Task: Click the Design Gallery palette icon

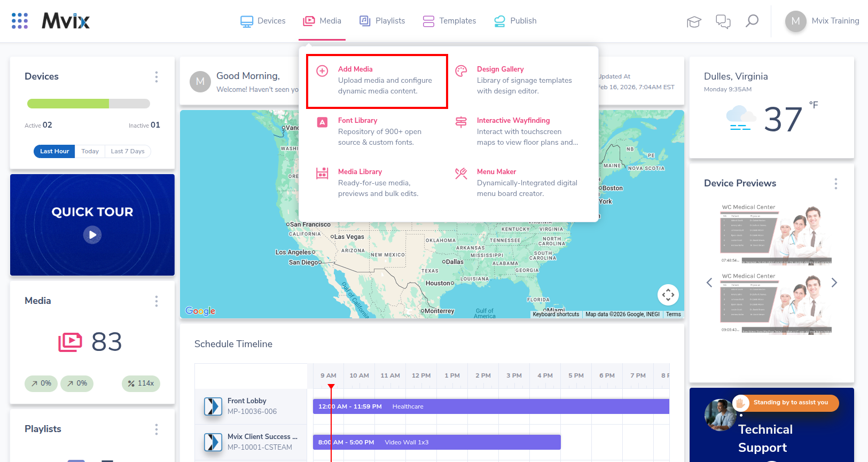Action: click(461, 71)
